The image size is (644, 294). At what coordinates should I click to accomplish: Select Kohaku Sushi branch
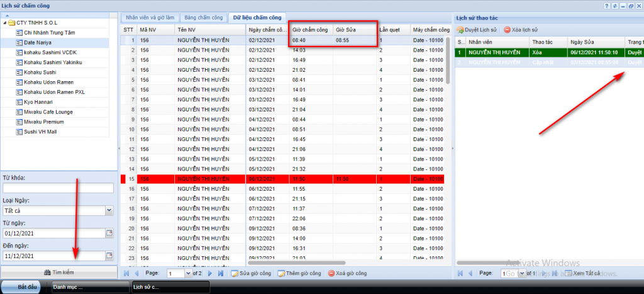[40, 72]
